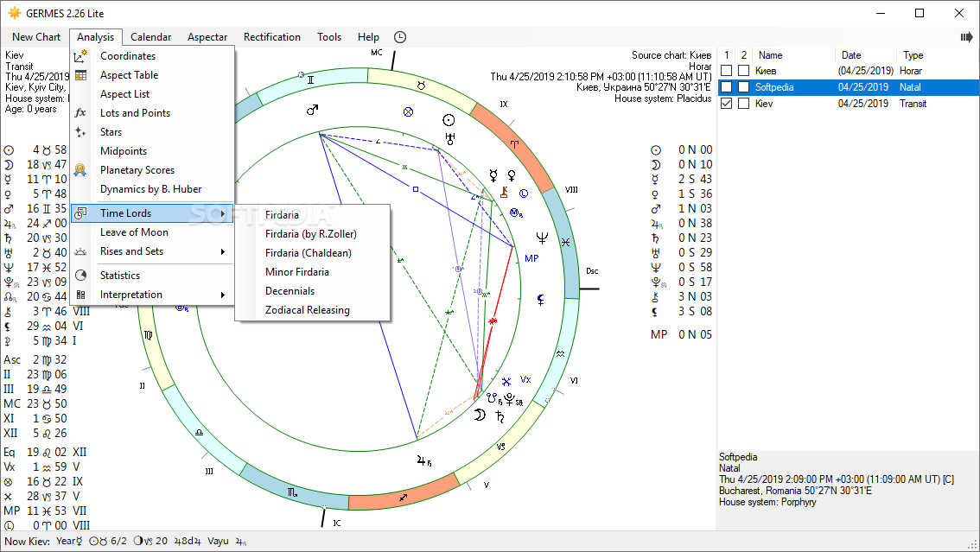Viewport: 980px width, 552px height.
Task: Select Dynamics by B. Huber item
Action: [x=152, y=189]
